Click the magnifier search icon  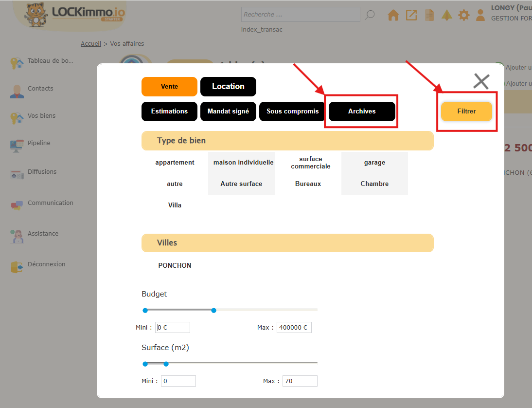(x=370, y=15)
